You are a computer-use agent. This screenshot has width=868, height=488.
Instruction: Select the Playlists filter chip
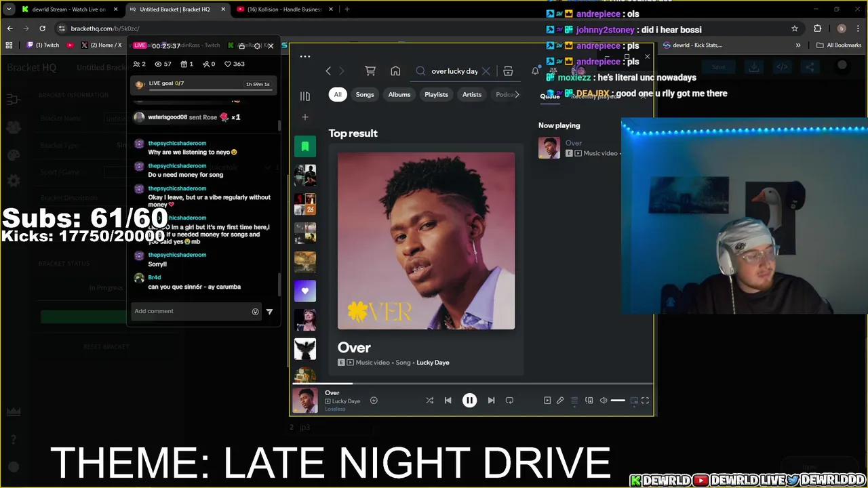point(436,94)
